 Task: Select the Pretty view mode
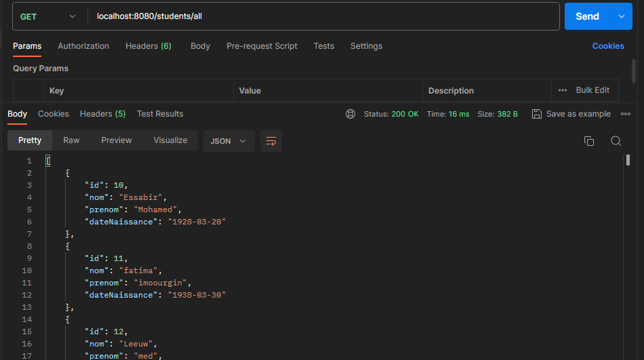(30, 140)
